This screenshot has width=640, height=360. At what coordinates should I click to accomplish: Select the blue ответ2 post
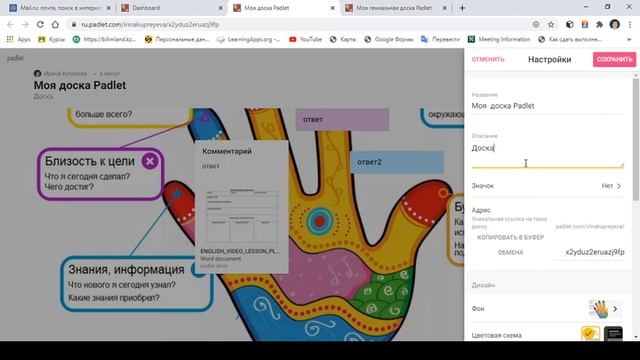point(397,162)
